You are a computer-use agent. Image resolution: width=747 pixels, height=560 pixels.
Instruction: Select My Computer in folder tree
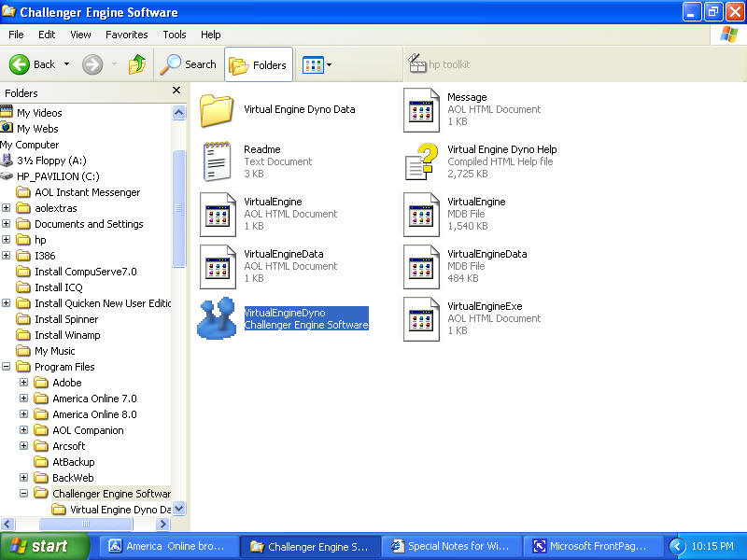point(30,145)
